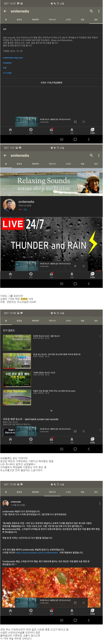Screen dimensions: 103x644
Task: Tap the Relaxing Sounds channel banner
Action: click(x=51, y=182)
